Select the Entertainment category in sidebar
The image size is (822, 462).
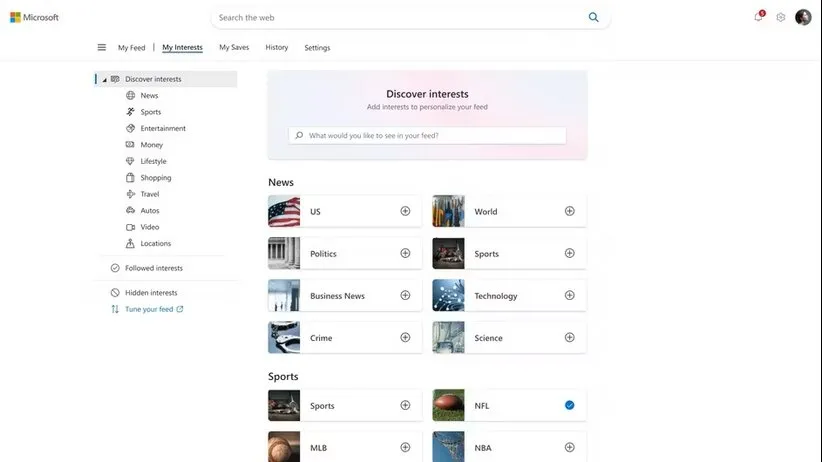coord(162,128)
